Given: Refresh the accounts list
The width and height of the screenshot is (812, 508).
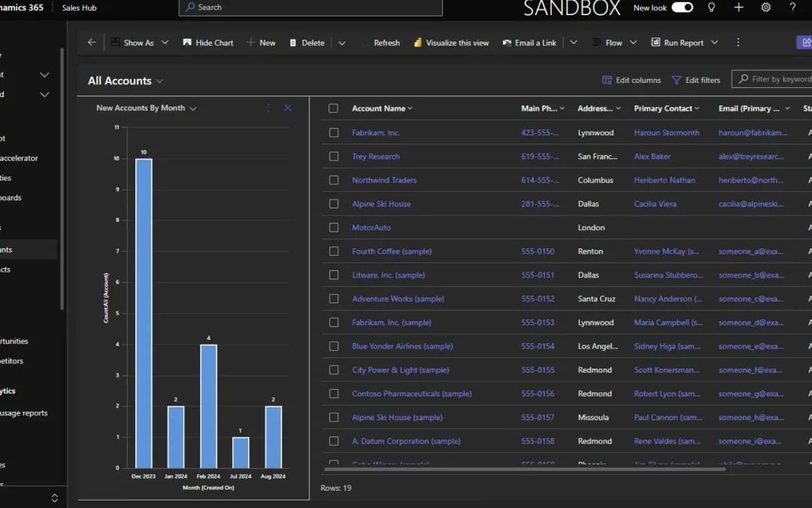Looking at the screenshot, I should coord(380,42).
